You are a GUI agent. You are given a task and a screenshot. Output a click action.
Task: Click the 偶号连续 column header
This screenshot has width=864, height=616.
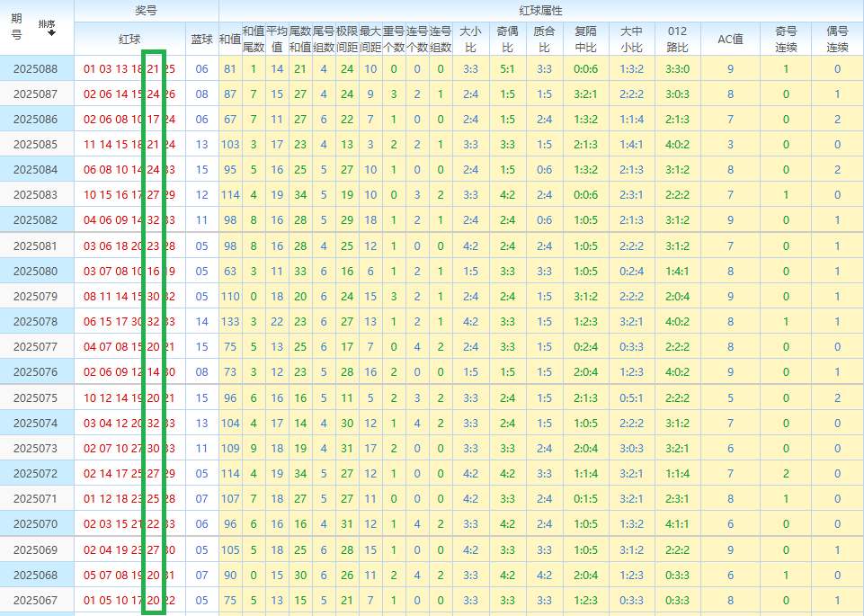837,40
